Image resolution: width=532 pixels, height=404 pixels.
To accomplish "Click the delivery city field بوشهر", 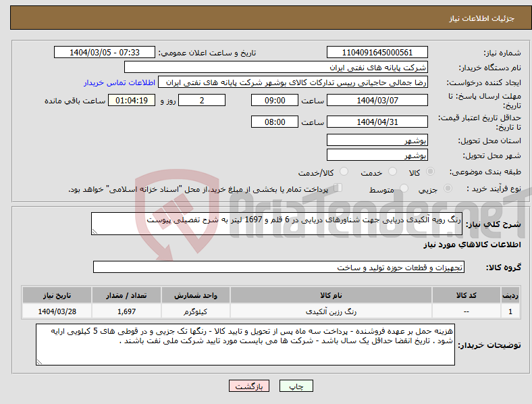I will [377, 155].
